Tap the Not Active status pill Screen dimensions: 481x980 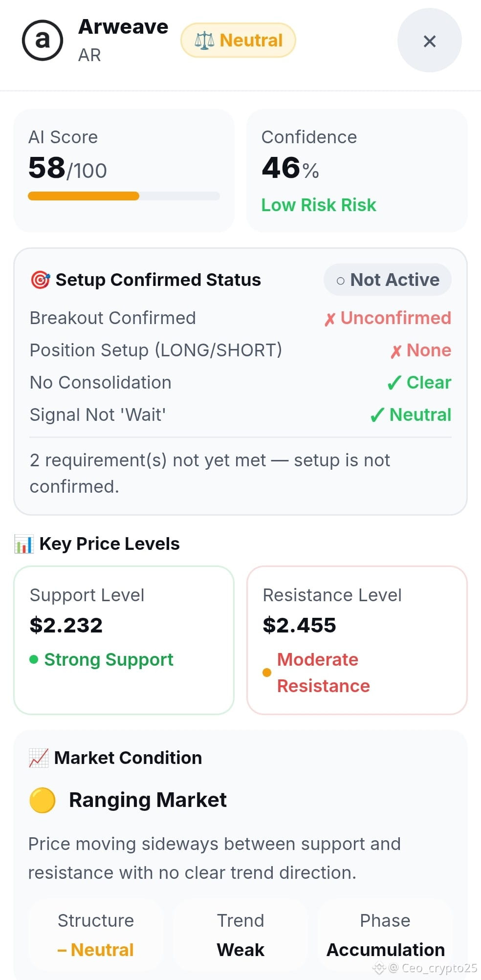coord(387,280)
